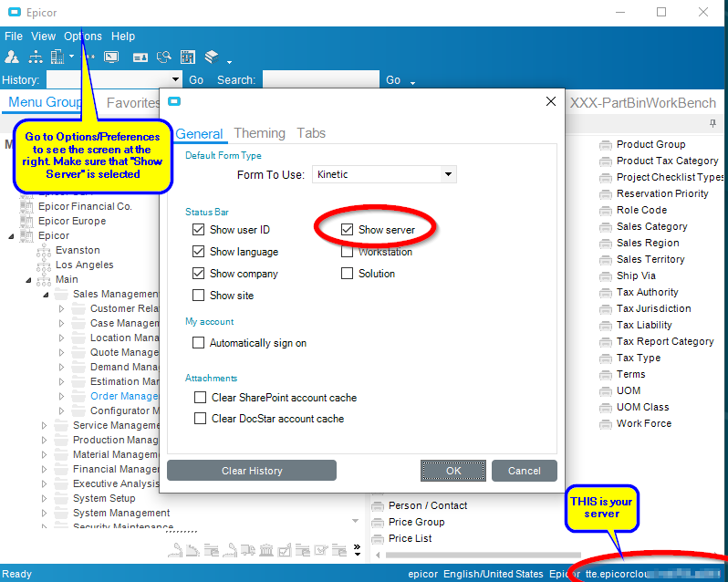Viewport: 728px width, 582px height.
Task: Open the History dropdown list
Action: (175, 79)
